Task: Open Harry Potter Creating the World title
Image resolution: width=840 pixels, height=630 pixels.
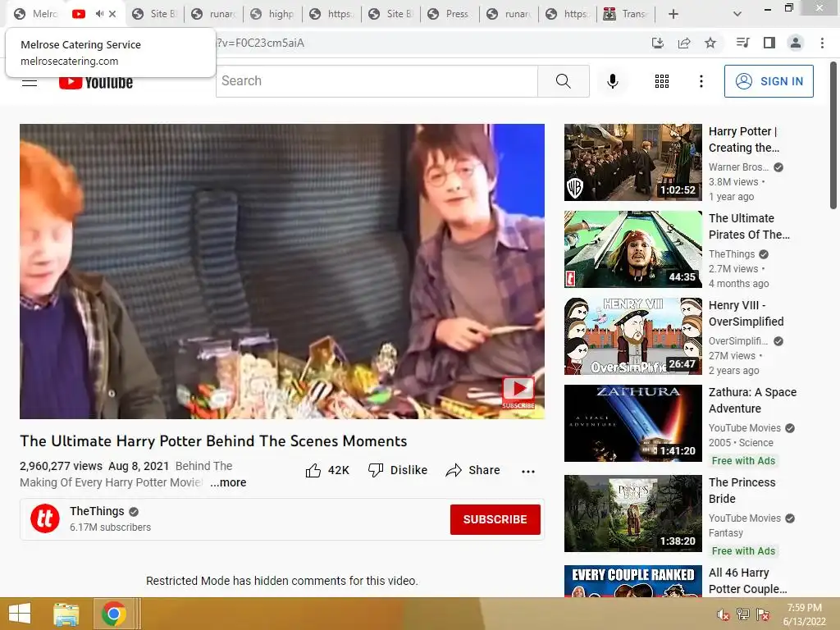Action: tap(743, 139)
